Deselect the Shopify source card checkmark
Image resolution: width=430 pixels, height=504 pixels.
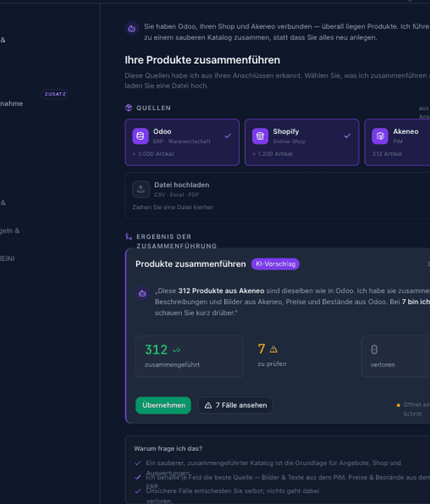pos(347,136)
